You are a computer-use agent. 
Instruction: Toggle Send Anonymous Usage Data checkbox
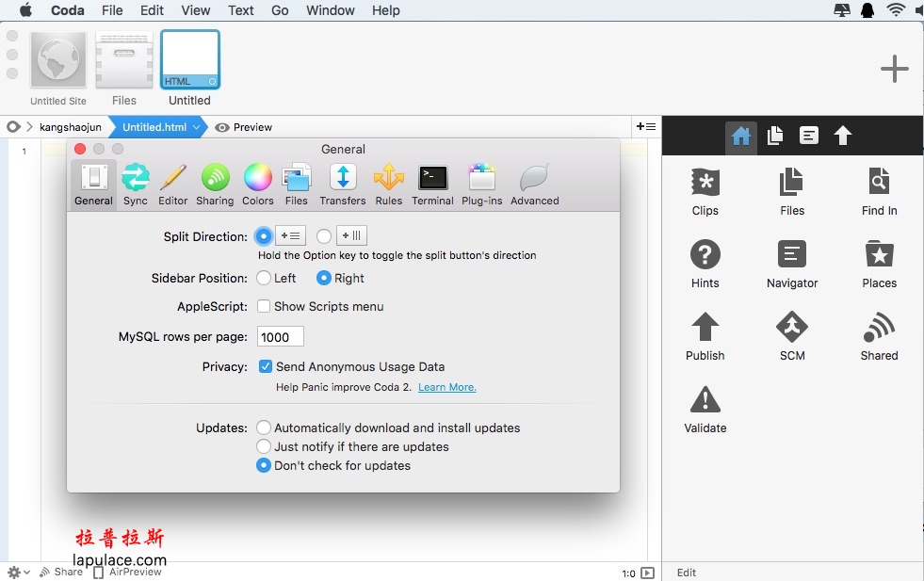[266, 366]
